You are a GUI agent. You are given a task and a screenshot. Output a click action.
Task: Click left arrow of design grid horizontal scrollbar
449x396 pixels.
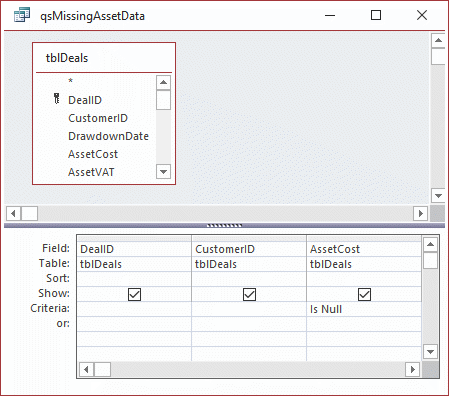pyautogui.click(x=87, y=369)
